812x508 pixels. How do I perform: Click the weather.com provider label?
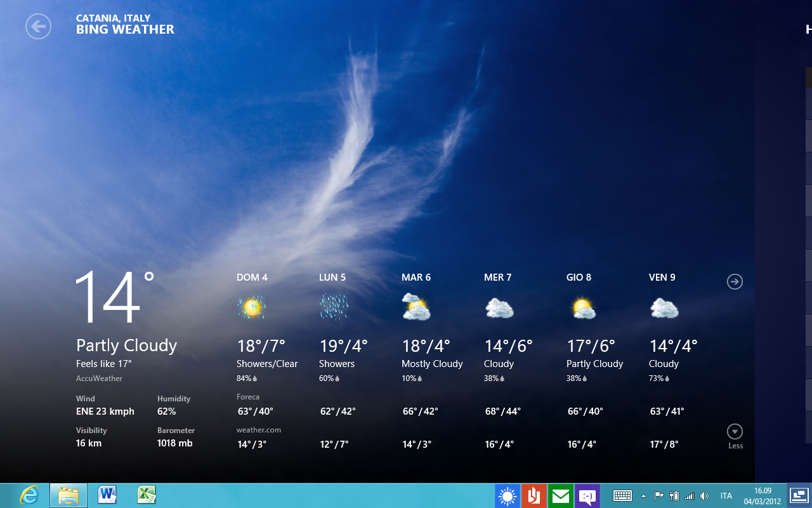pyautogui.click(x=259, y=430)
